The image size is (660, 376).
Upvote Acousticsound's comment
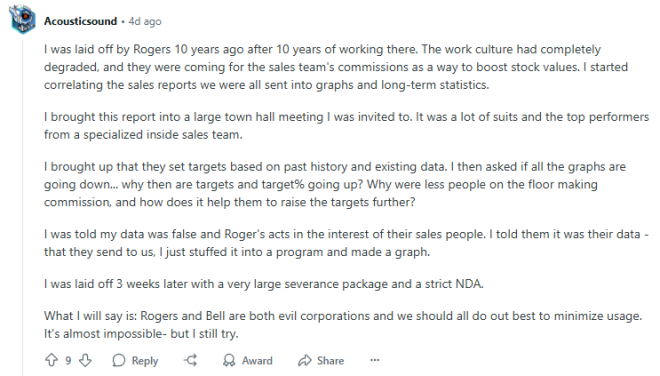click(51, 360)
